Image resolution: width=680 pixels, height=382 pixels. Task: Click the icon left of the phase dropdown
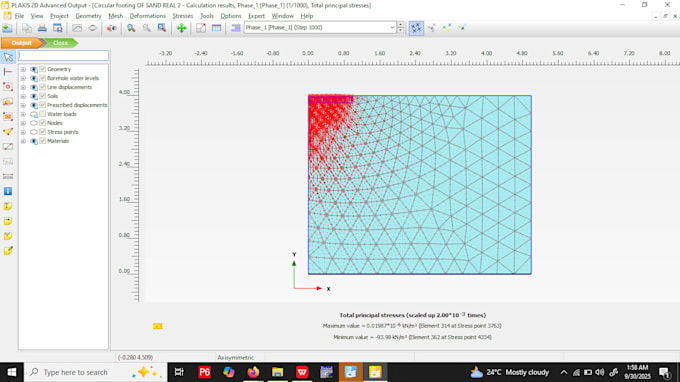tap(235, 28)
